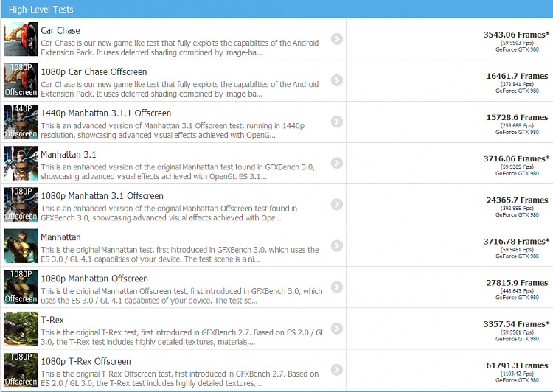Open 1080p Car Chase Offscreen details arrow
This screenshot has height=392, width=553.
[337, 80]
